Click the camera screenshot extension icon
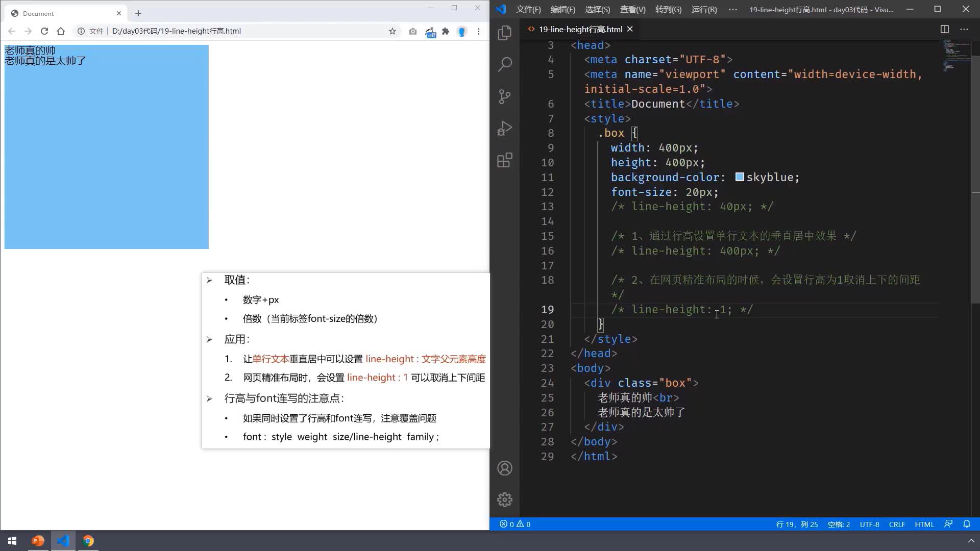980x551 pixels. (x=412, y=31)
